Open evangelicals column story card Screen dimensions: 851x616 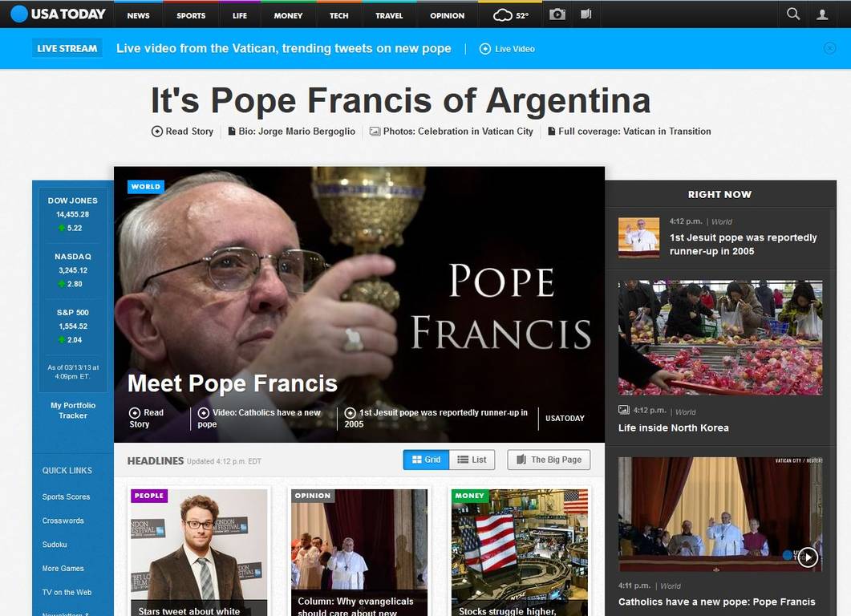[x=359, y=553]
